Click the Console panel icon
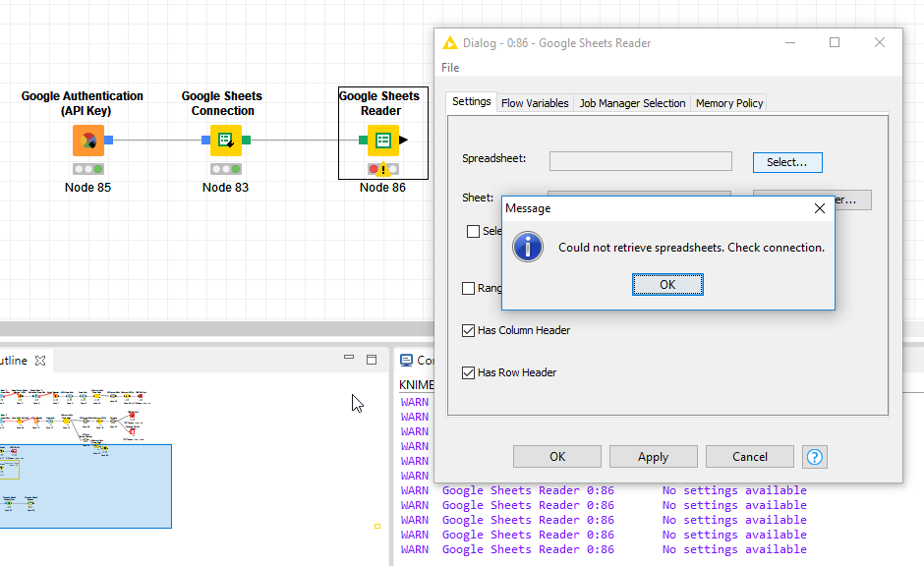This screenshot has width=924, height=566. 406,361
